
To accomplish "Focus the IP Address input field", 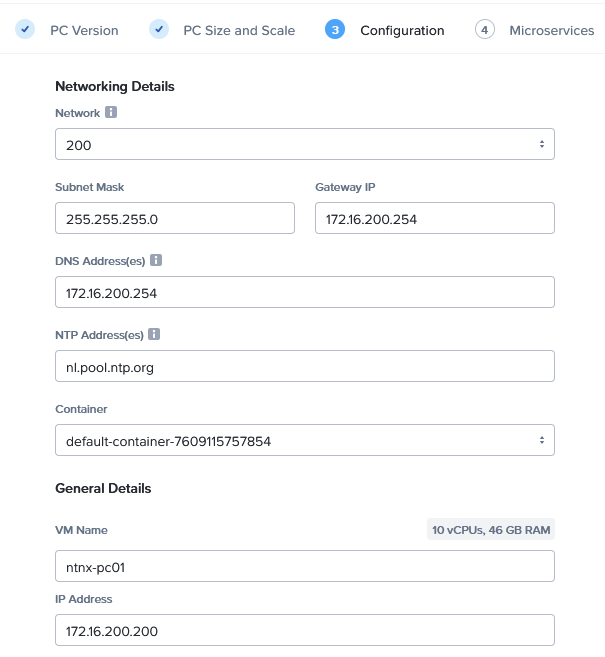I will point(304,631).
